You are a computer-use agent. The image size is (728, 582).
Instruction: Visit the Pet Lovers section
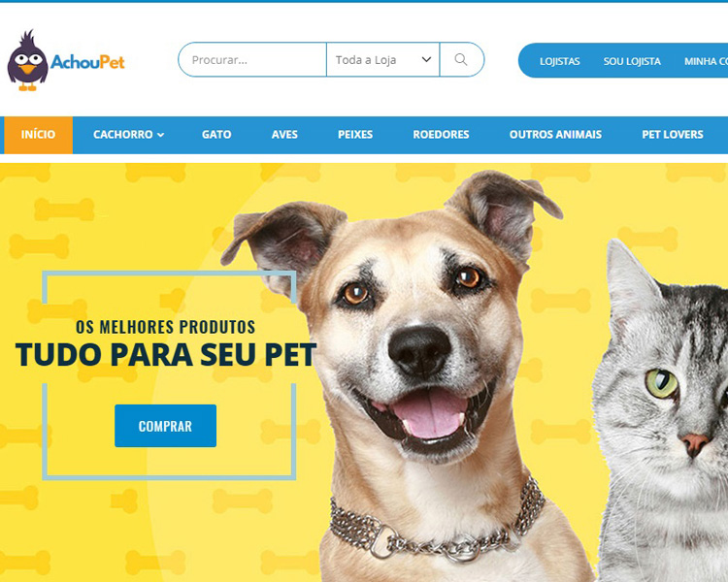[673, 135]
